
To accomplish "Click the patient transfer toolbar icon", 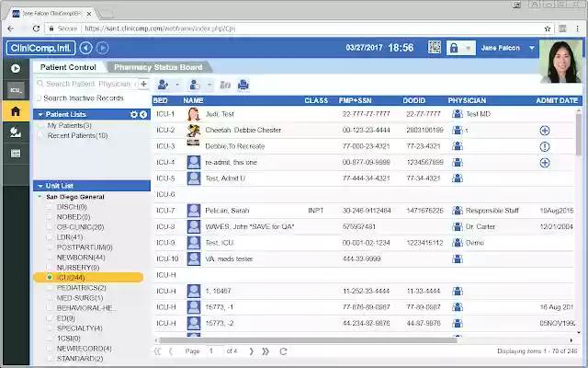I will pyautogui.click(x=194, y=85).
